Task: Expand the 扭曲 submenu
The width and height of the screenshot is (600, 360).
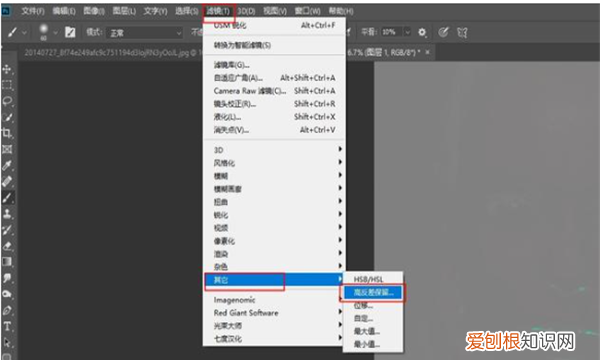Action: (274, 202)
